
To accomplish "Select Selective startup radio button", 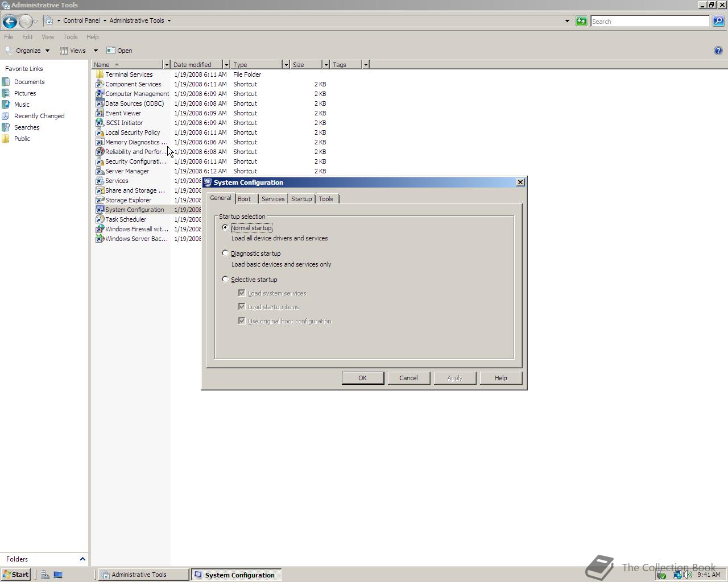I will 225,279.
